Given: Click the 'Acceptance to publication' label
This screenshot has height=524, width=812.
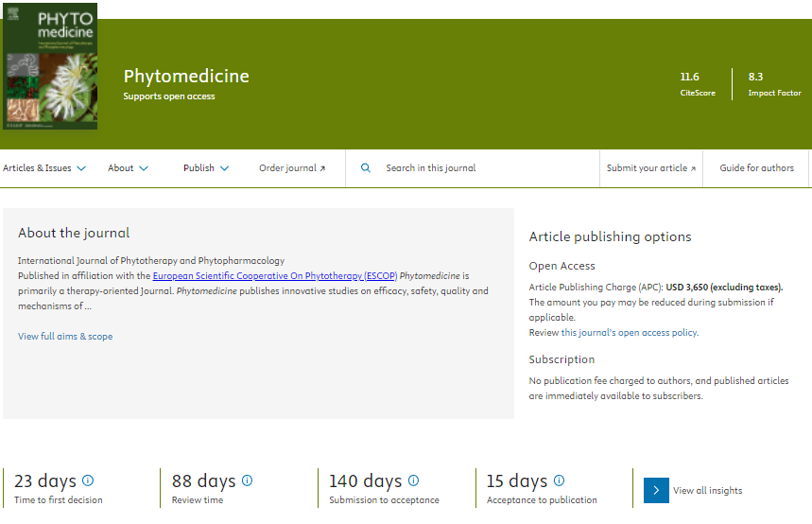Looking at the screenshot, I should point(542,500).
